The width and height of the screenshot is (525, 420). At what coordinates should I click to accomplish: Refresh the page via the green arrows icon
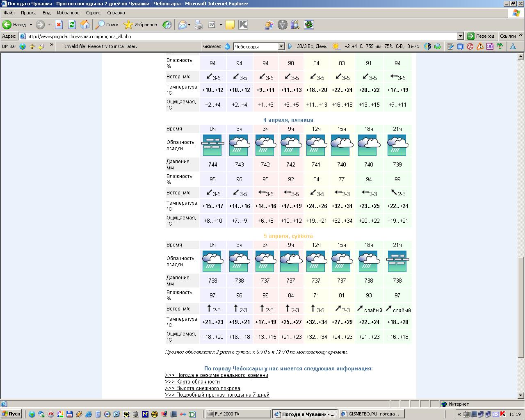tap(72, 25)
